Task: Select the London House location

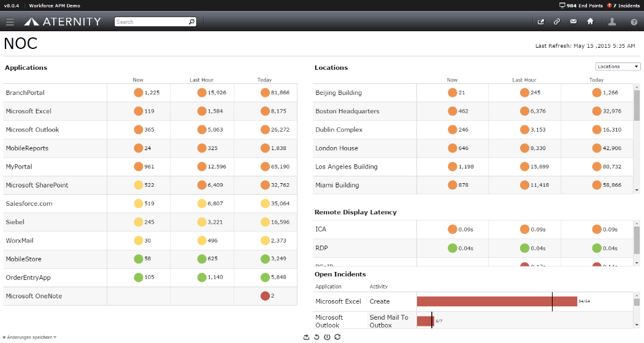Action: point(336,148)
